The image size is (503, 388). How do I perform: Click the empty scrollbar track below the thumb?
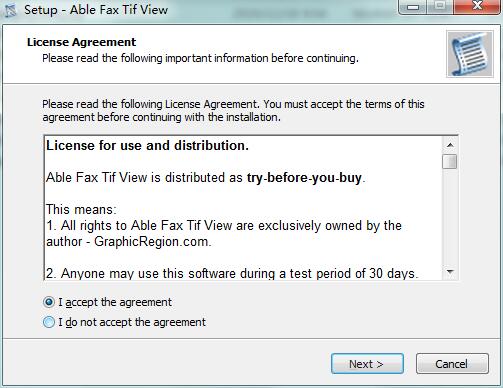450,217
